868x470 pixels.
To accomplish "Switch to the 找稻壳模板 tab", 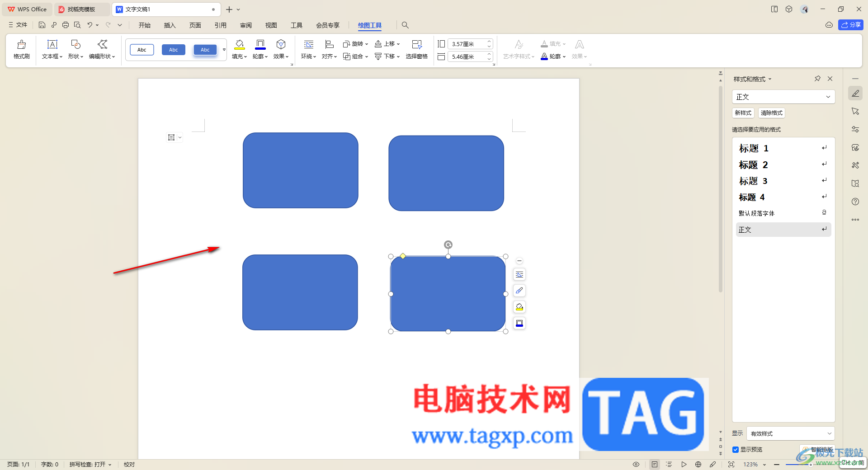I will click(81, 9).
